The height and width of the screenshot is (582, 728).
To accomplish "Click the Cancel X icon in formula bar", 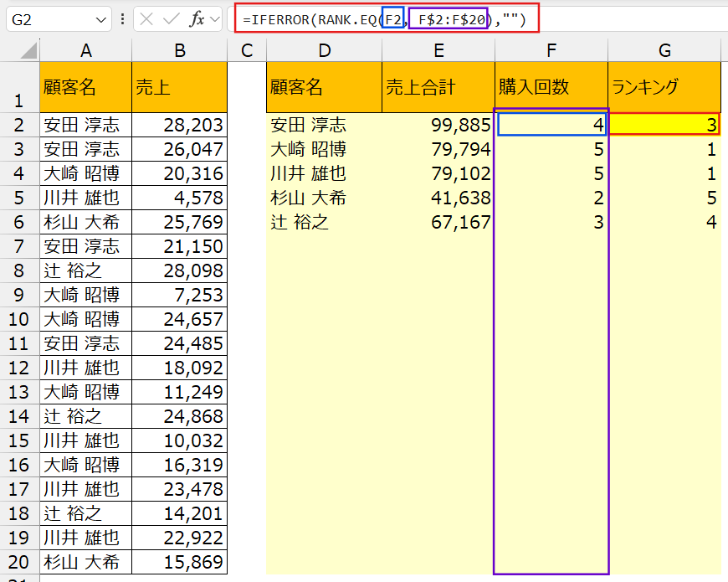I will pyautogui.click(x=146, y=19).
